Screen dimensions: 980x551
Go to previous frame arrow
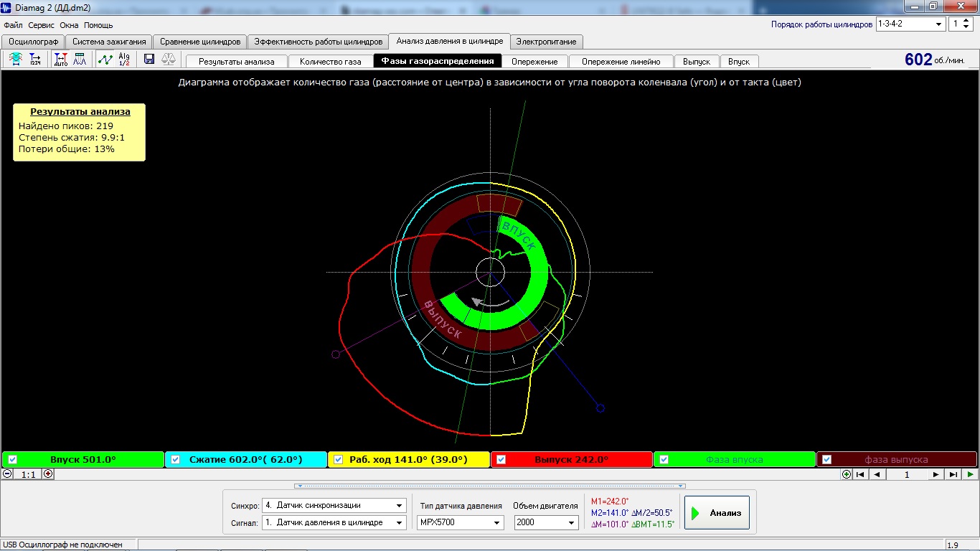pos(877,474)
